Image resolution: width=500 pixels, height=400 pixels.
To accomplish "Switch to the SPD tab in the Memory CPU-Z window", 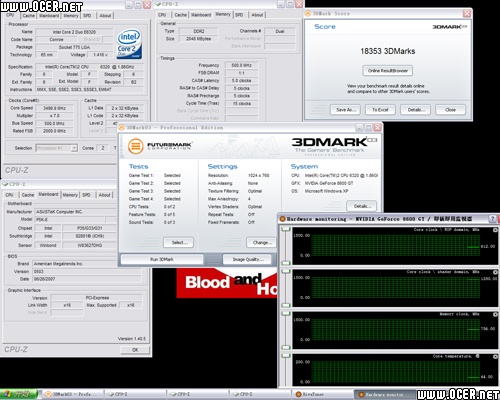I will coord(239,15).
